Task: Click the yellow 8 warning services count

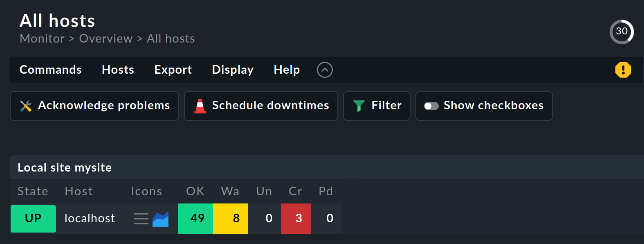Action: point(231,219)
